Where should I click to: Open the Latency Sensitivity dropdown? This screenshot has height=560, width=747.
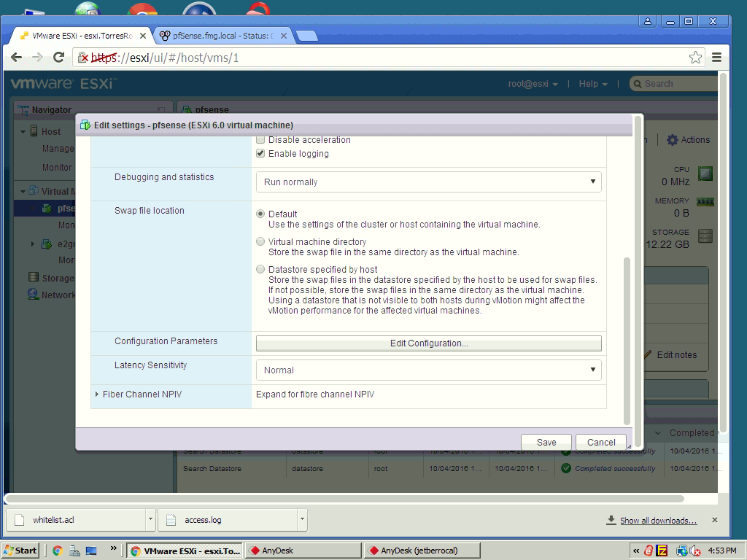click(x=429, y=370)
